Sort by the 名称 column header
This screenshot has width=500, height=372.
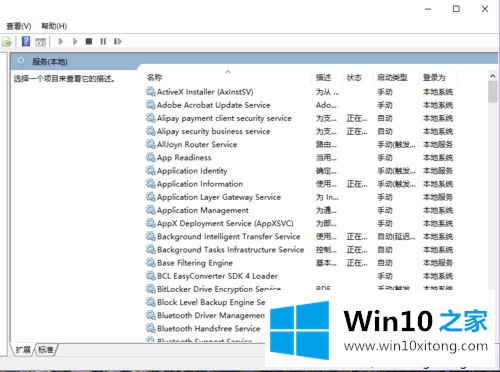tap(154, 77)
